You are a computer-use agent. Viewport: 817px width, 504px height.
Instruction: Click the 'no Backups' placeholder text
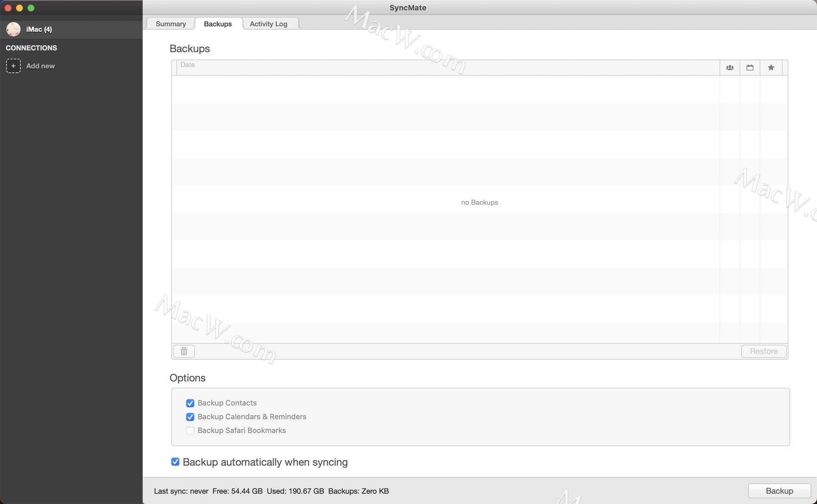tap(480, 202)
